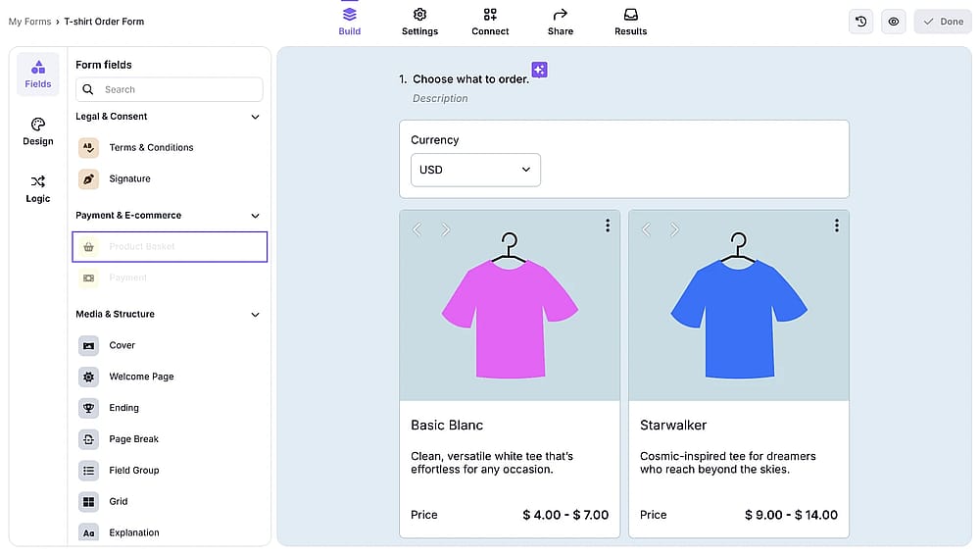Show previous image on Basic Blanc card

[416, 229]
